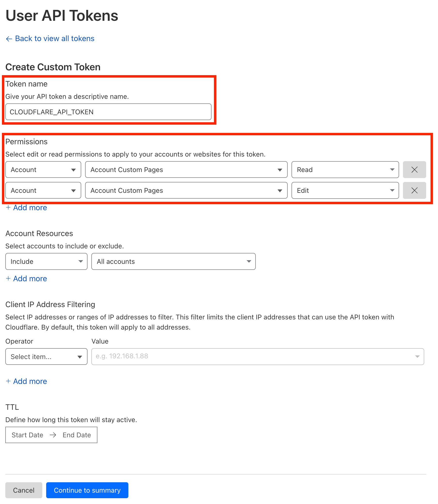This screenshot has width=438, height=504.
Task: Open the TTL Start Date picker
Action: [x=27, y=435]
